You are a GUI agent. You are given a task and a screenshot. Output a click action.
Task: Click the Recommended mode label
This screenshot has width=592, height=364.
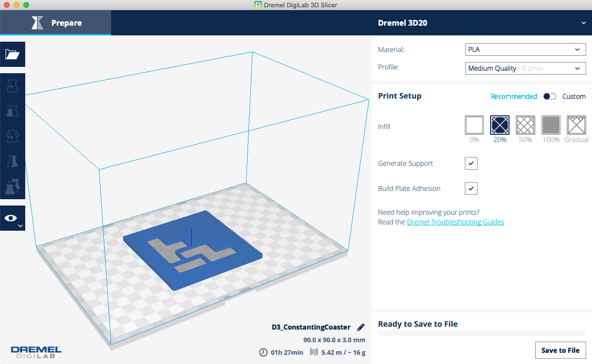coord(514,96)
